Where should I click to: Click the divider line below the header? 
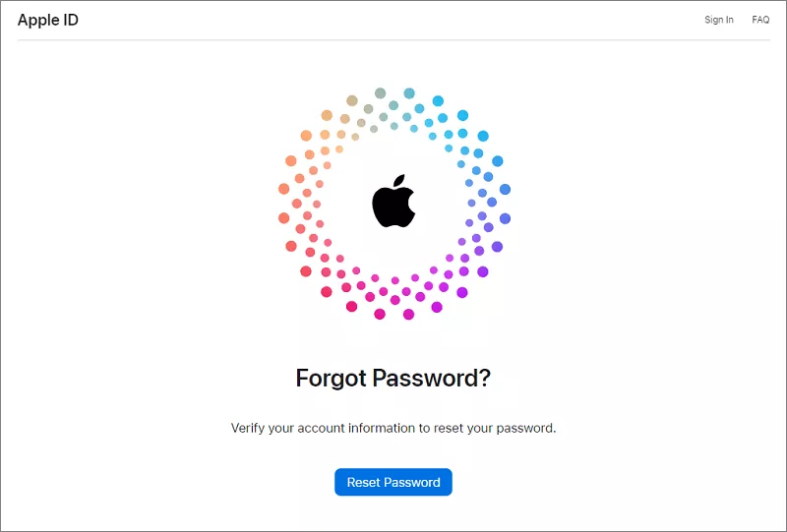click(x=393, y=40)
